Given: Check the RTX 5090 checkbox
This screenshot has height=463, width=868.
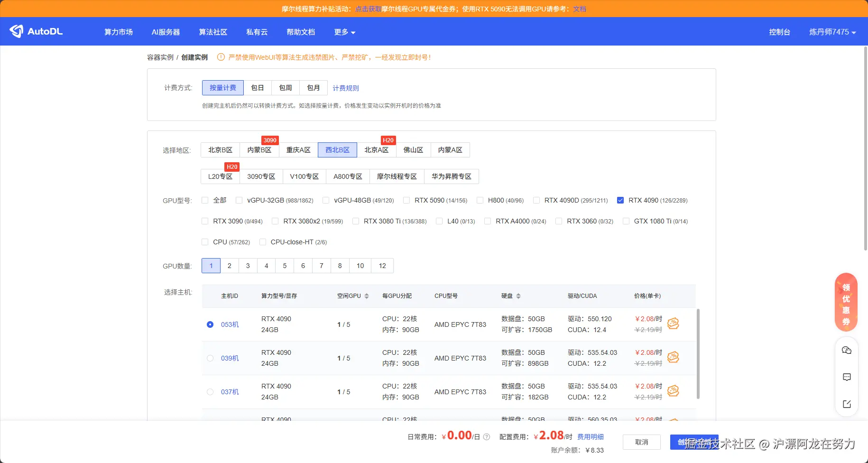Looking at the screenshot, I should pyautogui.click(x=406, y=200).
